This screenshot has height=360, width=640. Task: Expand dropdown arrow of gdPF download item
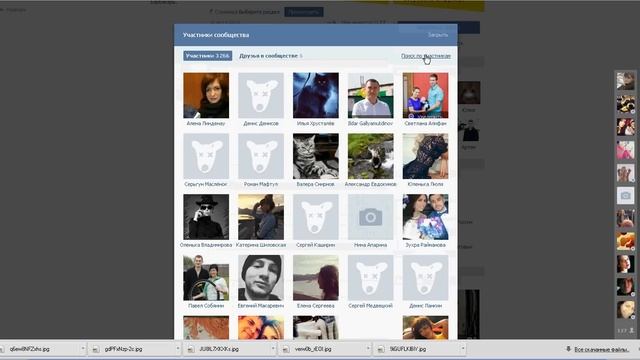(178, 349)
